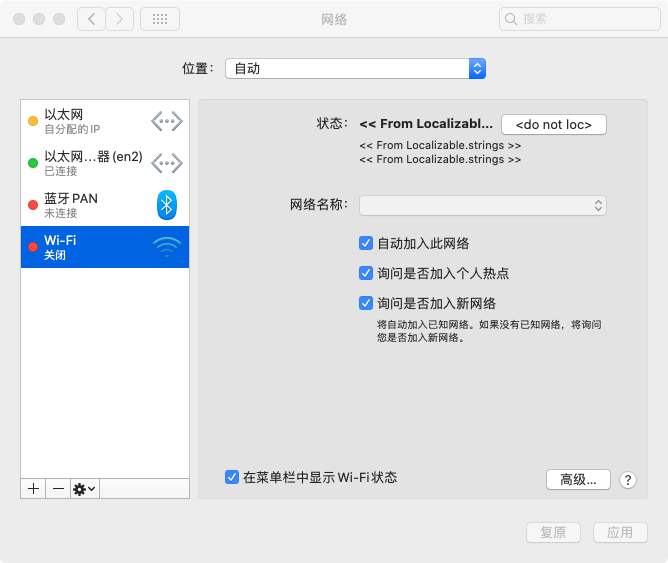Select the 蓝牙 PAN service
This screenshot has width=668, height=563.
(105, 205)
